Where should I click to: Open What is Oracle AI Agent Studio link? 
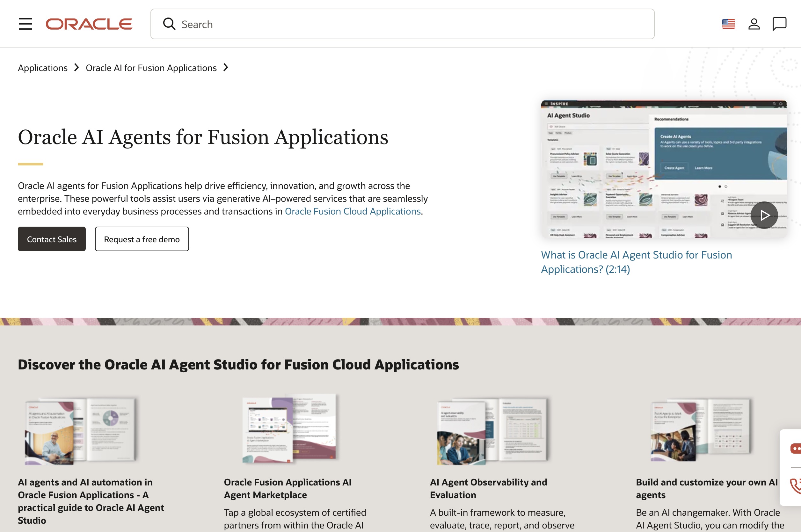(x=636, y=262)
